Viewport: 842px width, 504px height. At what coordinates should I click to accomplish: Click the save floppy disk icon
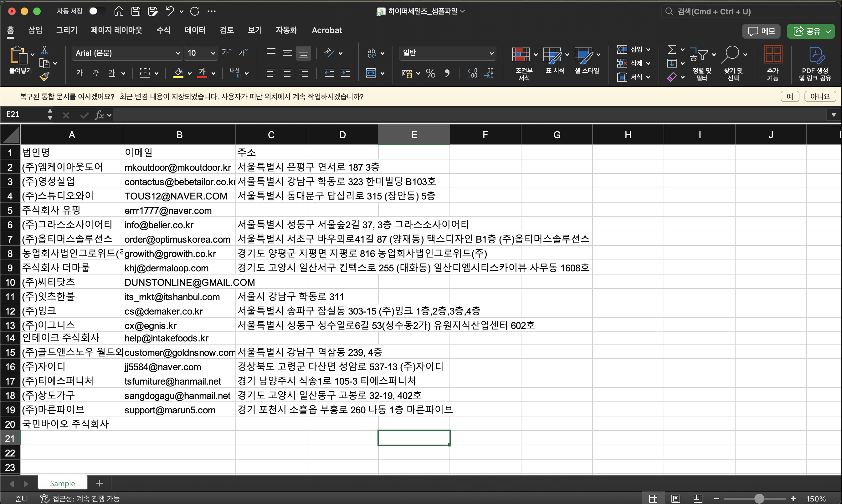136,11
